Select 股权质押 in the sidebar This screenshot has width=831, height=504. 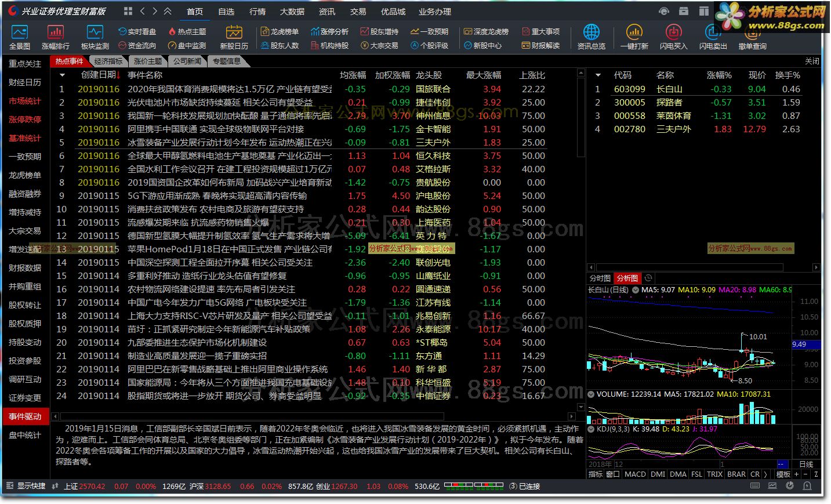25,324
